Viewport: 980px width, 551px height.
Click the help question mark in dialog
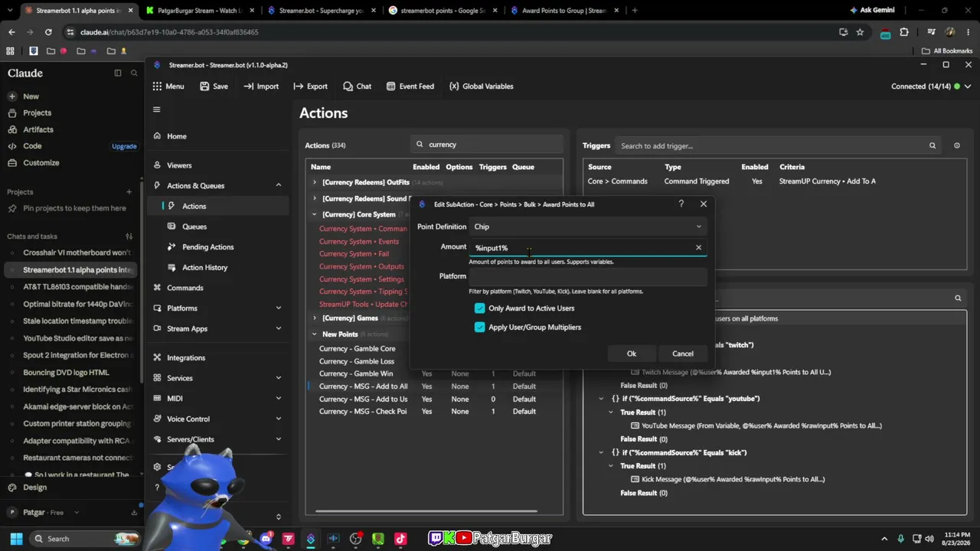pos(681,204)
